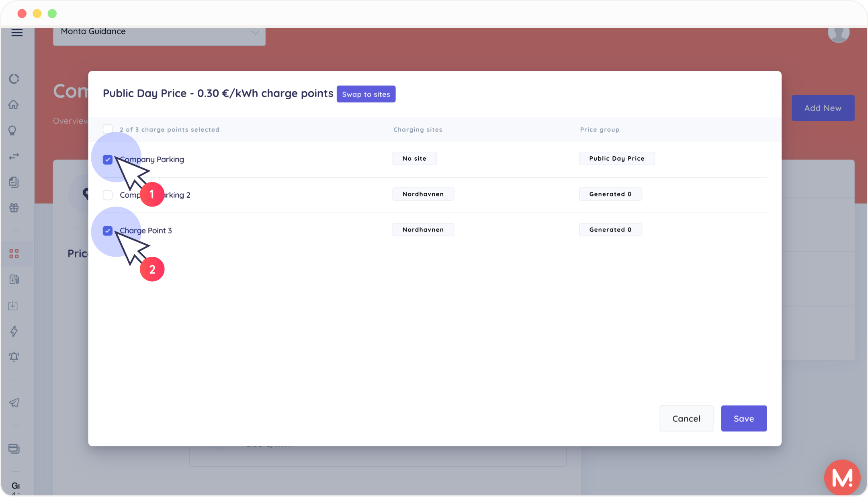This screenshot has height=497, width=868.
Task: Open the download tray sidebar icon
Action: coord(13,305)
